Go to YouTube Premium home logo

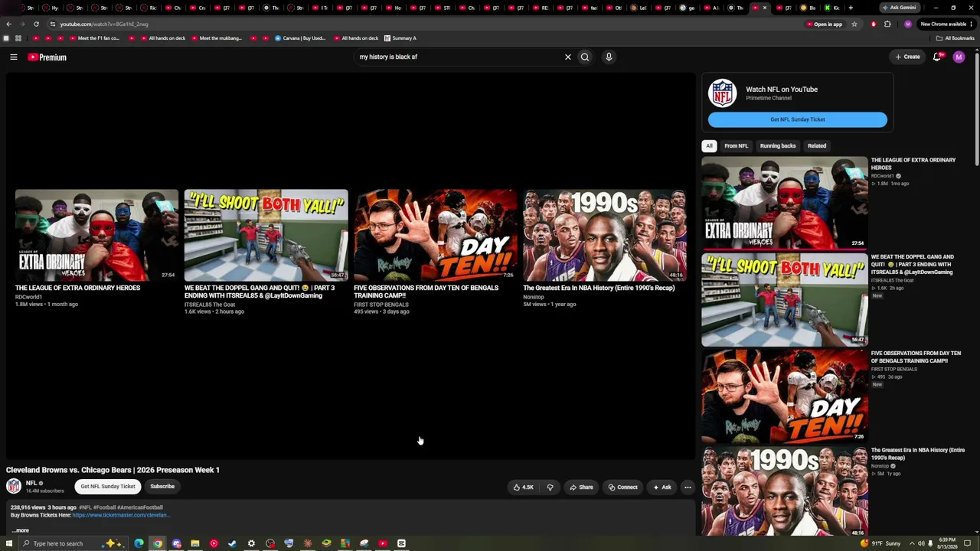click(x=47, y=57)
